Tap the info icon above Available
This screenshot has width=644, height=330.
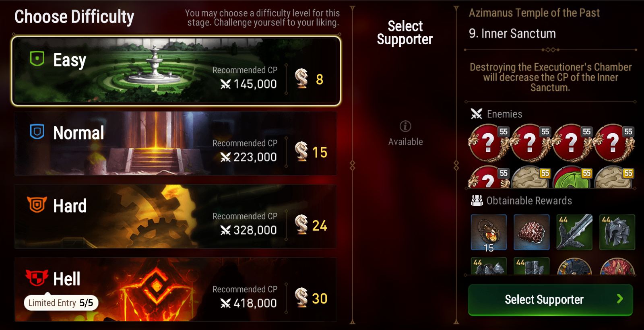coord(405,126)
